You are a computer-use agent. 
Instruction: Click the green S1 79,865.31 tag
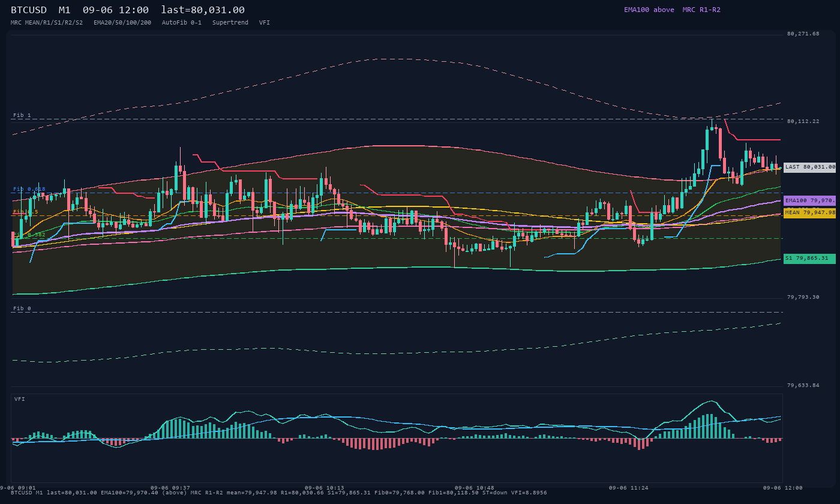tap(809, 259)
